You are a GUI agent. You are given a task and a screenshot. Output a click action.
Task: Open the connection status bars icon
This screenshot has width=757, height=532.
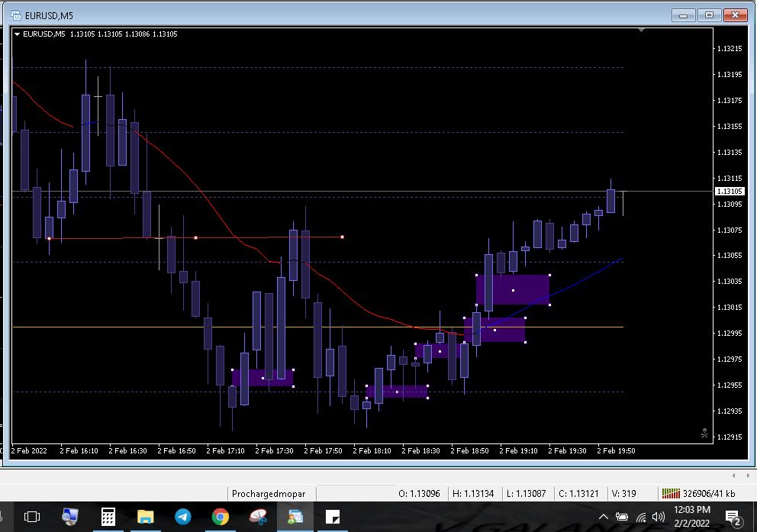click(x=671, y=493)
